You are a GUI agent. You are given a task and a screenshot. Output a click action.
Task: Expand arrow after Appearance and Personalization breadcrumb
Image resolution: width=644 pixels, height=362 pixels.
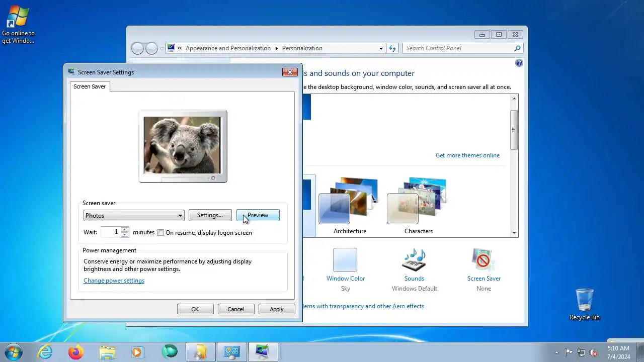tap(276, 48)
